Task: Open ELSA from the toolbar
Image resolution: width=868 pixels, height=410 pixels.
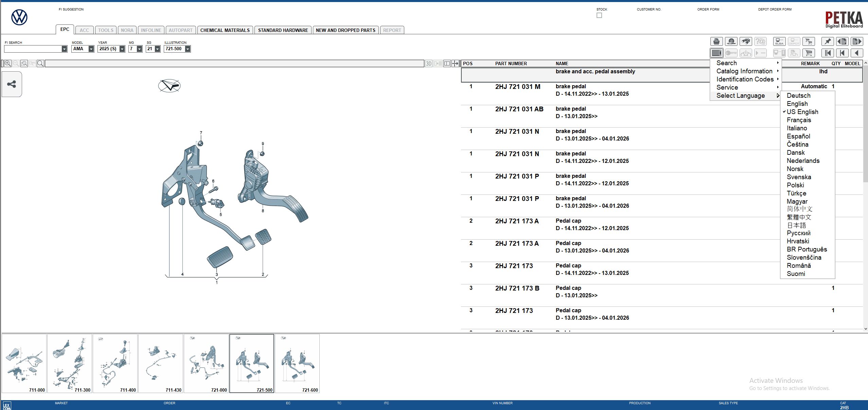Action: point(779,41)
